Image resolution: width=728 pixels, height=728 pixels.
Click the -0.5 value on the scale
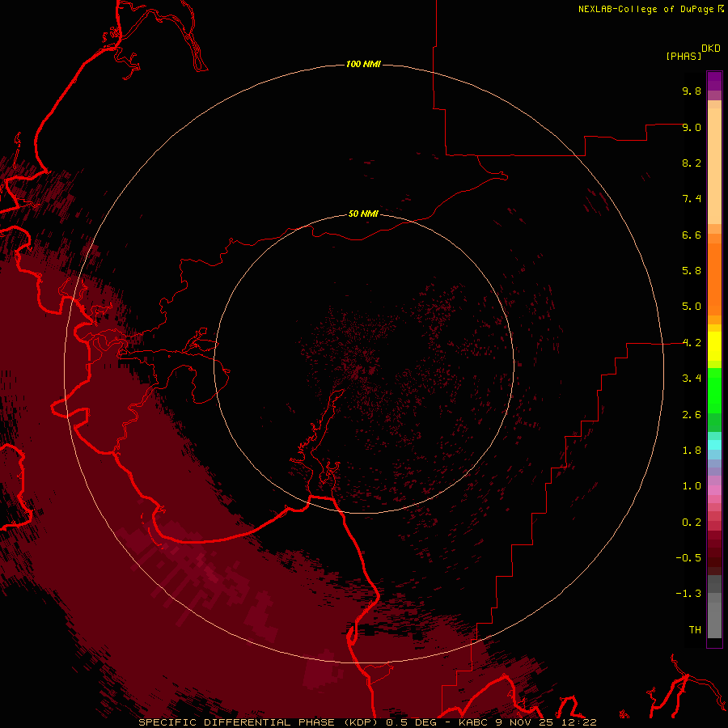pyautogui.click(x=688, y=558)
